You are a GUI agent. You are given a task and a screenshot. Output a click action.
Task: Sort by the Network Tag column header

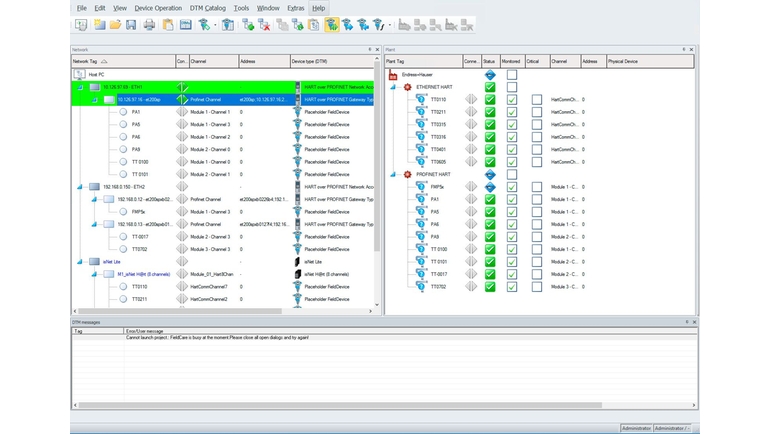coord(123,61)
